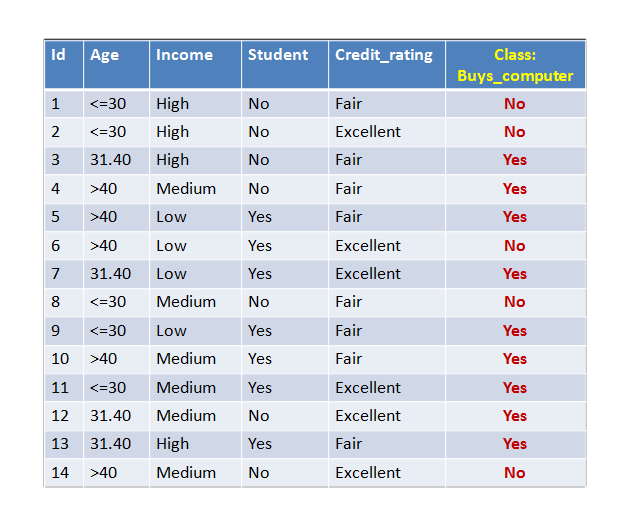Select the Class: Buys_computer header cell
Screen dimensions: 628x526
tap(515, 64)
